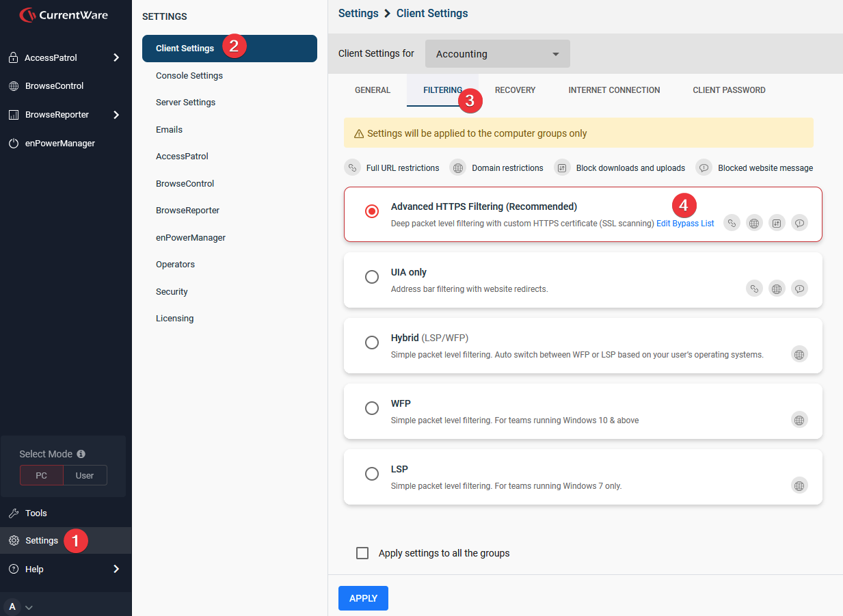This screenshot has width=843, height=616.
Task: Open AccessPatrol entry in settings list
Action: [182, 157]
